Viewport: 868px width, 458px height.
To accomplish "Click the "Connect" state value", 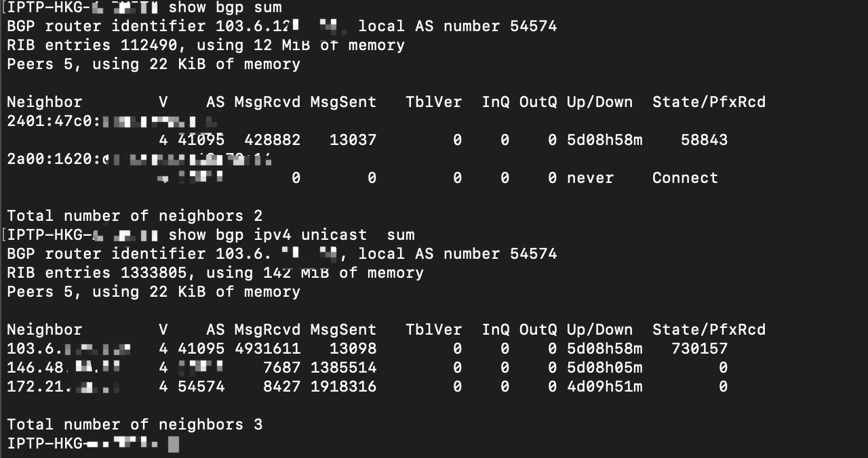I will point(685,178).
